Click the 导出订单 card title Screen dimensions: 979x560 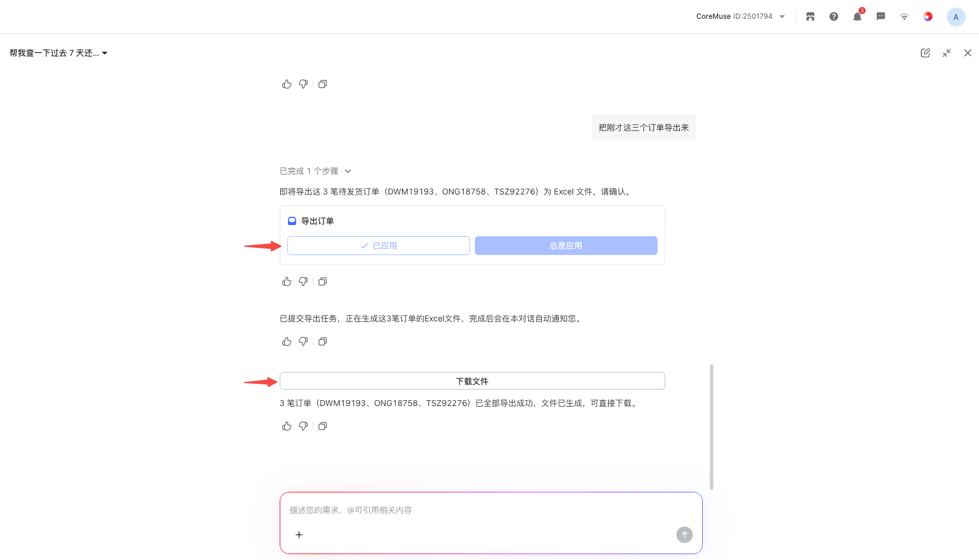pyautogui.click(x=317, y=221)
